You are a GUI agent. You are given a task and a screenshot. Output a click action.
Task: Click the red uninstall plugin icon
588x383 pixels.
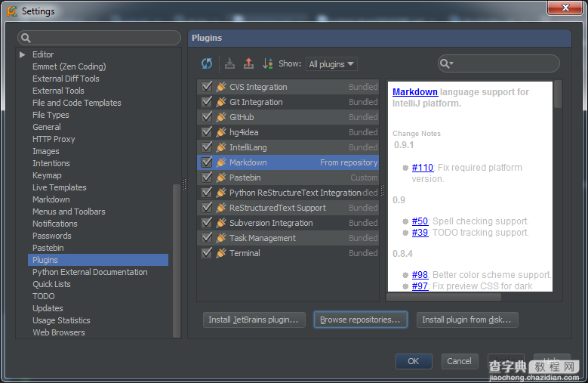point(248,63)
